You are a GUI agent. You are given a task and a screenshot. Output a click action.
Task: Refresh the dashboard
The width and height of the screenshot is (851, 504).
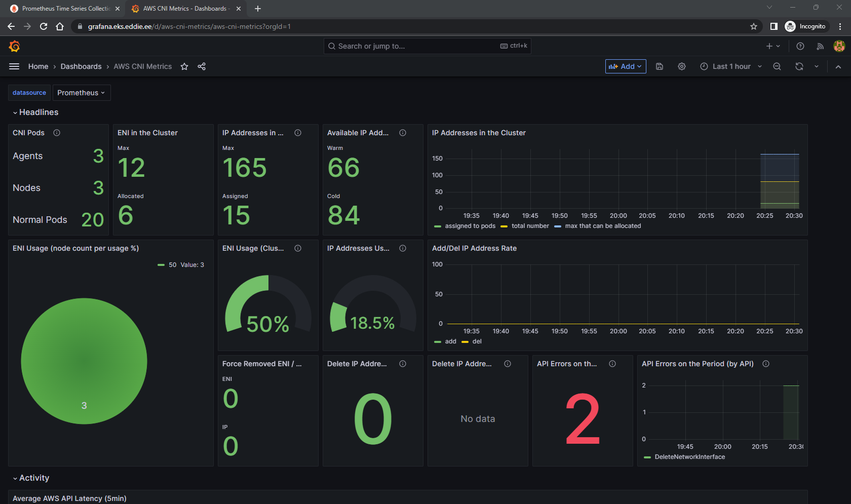point(799,66)
